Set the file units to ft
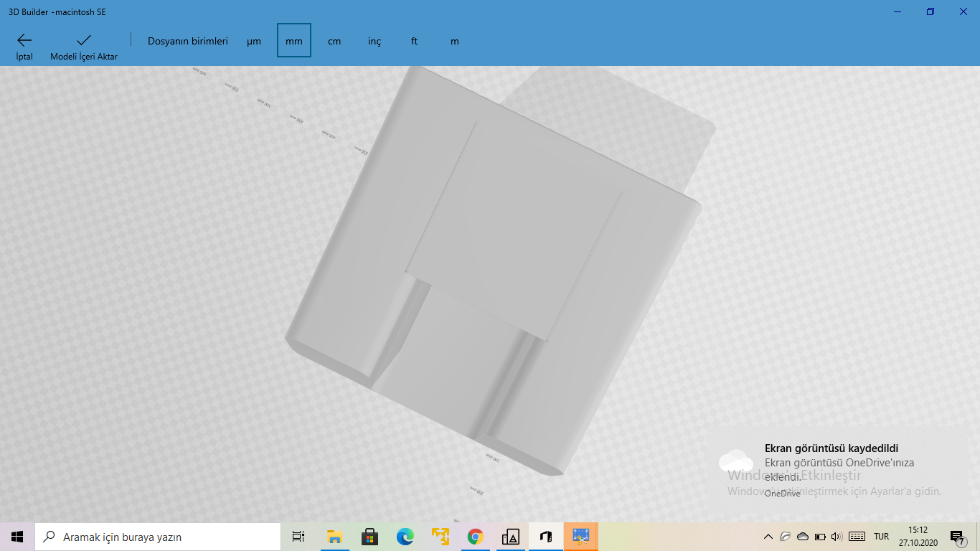This screenshot has width=980, height=551. click(x=415, y=41)
